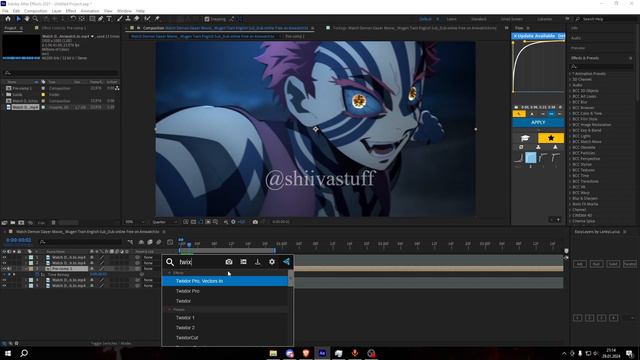Hide the Pre-comp 1 layer in timeline

pyautogui.click(x=4, y=269)
